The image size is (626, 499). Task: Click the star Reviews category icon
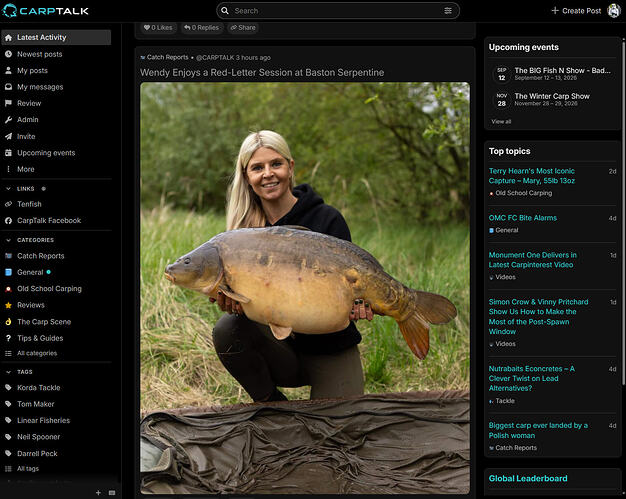point(8,305)
